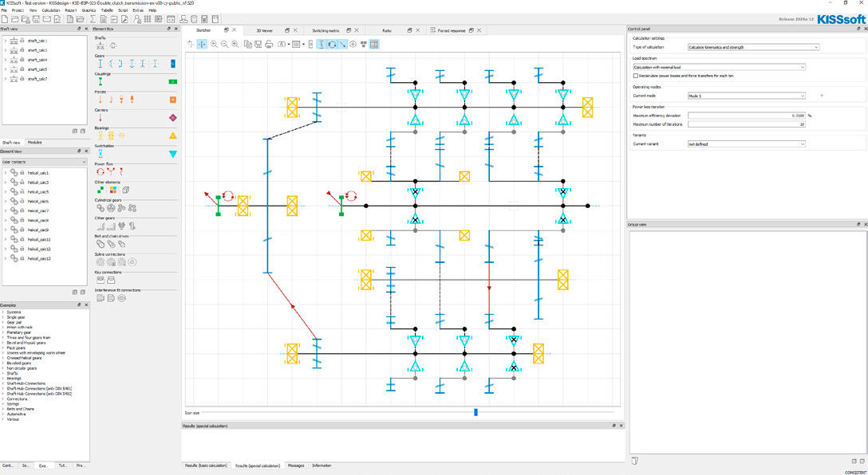Open the Messages results tab
Viewport: 868px width, 475px height.
tap(296, 465)
